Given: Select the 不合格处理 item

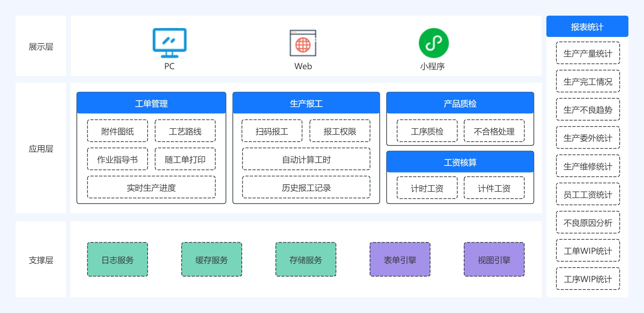Looking at the screenshot, I should point(494,131).
